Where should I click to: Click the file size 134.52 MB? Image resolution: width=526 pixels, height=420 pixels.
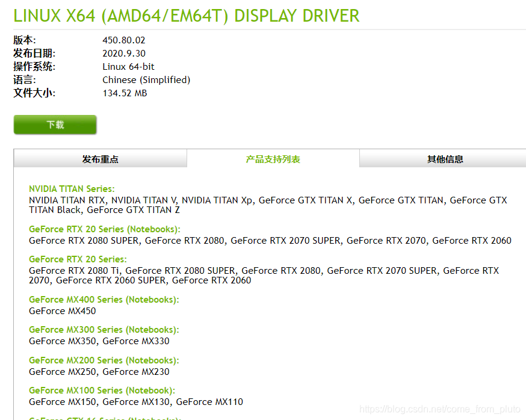coord(125,93)
